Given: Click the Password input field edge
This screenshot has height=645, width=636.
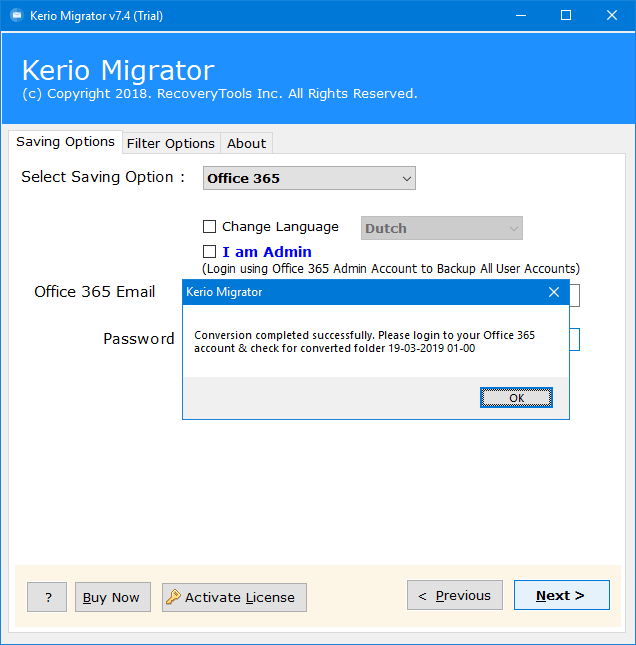Looking at the screenshot, I should click(575, 339).
